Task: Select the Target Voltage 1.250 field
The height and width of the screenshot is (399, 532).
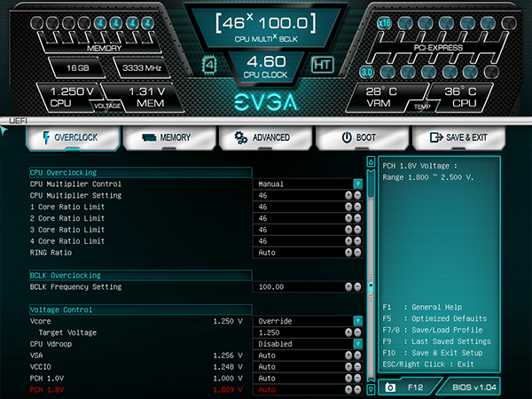Action: click(x=308, y=332)
